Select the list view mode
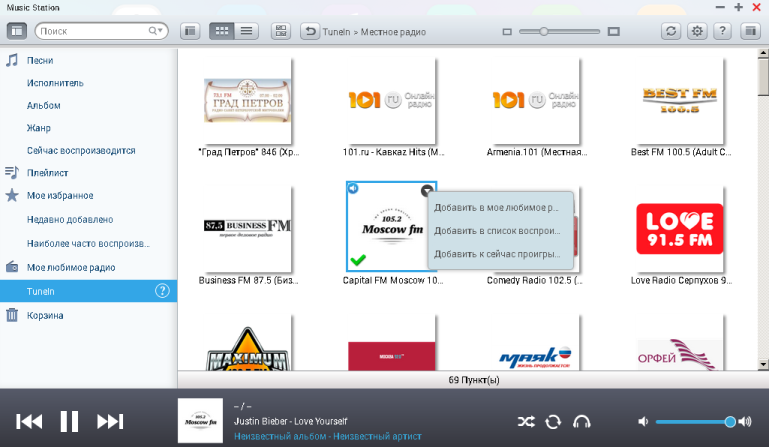Viewport: 769px width, 447px height. point(247,31)
